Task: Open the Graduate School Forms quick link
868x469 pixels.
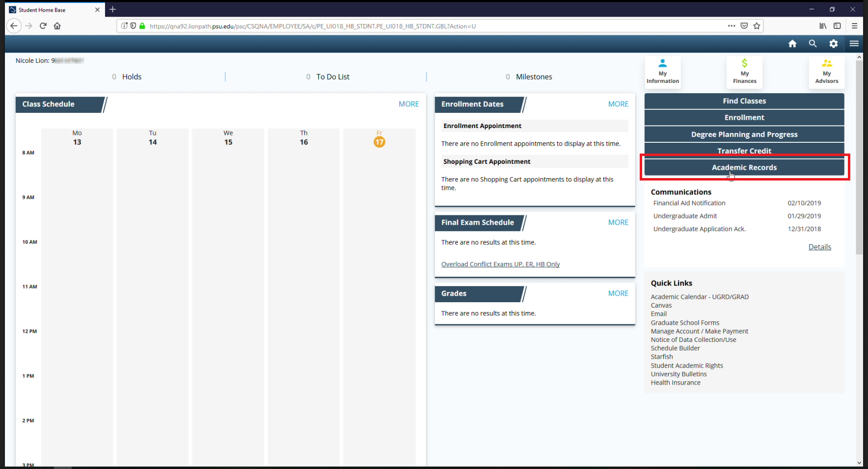Action: click(685, 323)
